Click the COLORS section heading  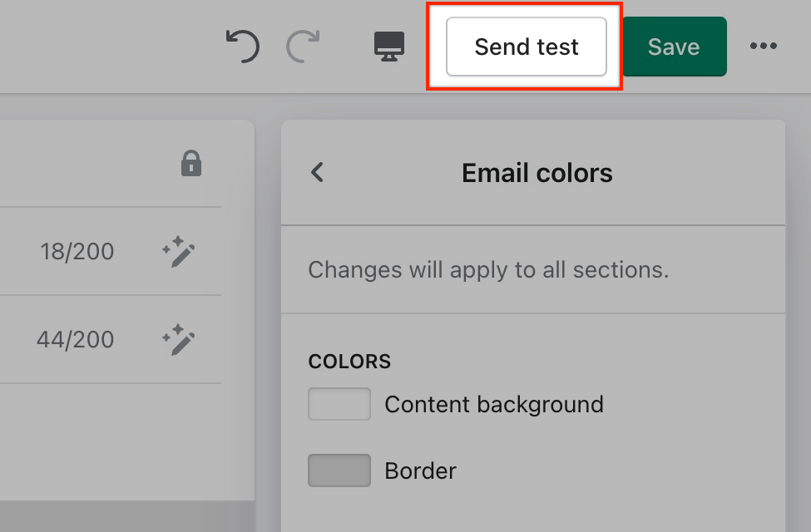click(349, 362)
